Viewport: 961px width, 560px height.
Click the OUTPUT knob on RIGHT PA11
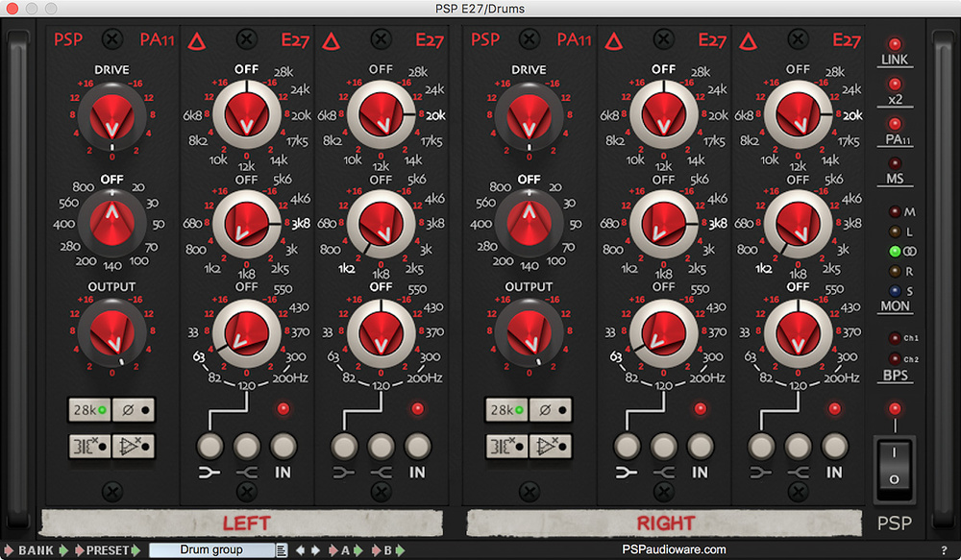[529, 333]
